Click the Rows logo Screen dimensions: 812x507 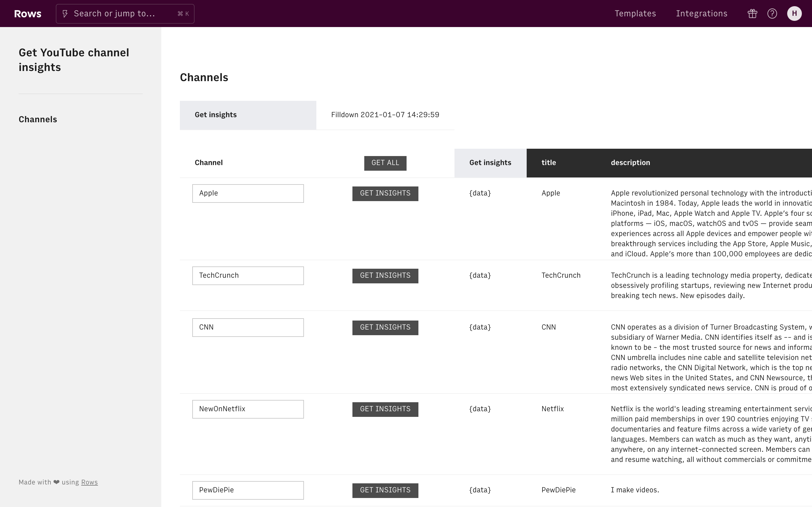(28, 14)
